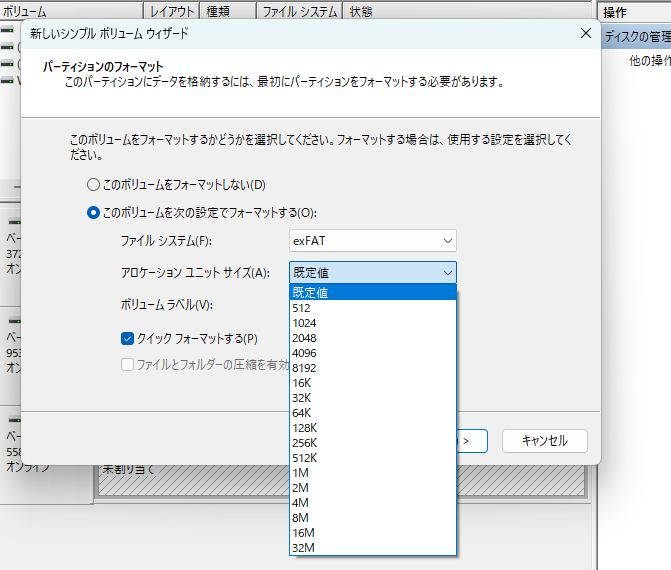Choose 4096 allocation unit size
The width and height of the screenshot is (671, 570).
click(373, 353)
